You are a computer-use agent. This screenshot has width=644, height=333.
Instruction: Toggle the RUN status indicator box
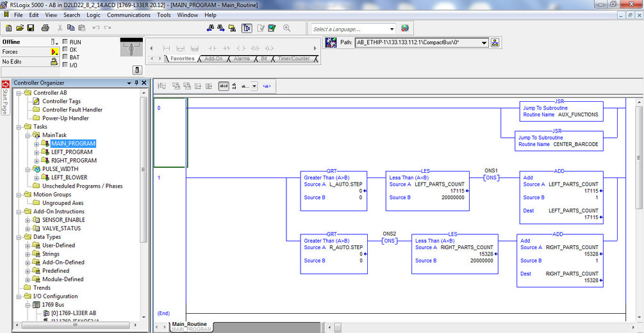click(65, 42)
